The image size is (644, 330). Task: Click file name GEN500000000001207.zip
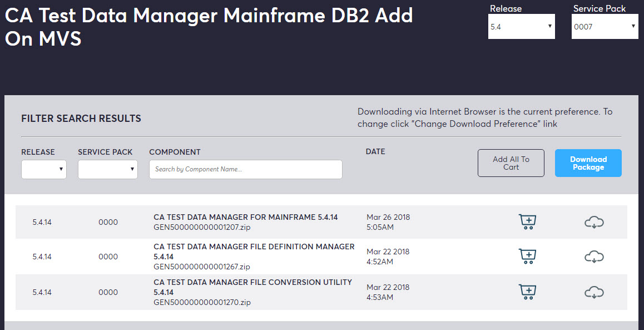point(202,227)
